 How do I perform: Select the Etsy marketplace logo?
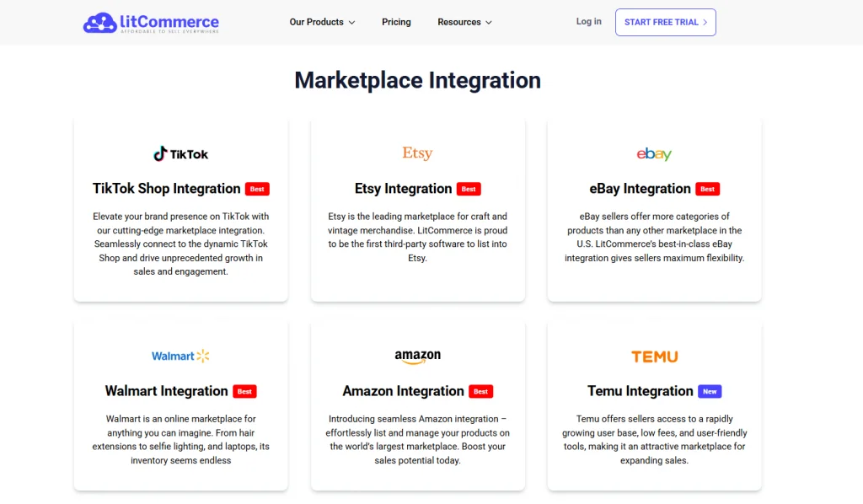417,153
